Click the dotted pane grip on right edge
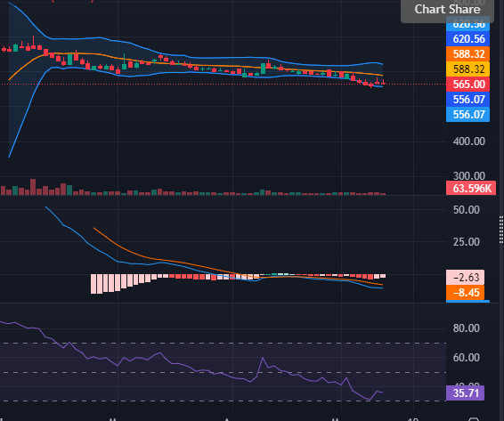The image size is (504, 421). pyautogui.click(x=501, y=230)
